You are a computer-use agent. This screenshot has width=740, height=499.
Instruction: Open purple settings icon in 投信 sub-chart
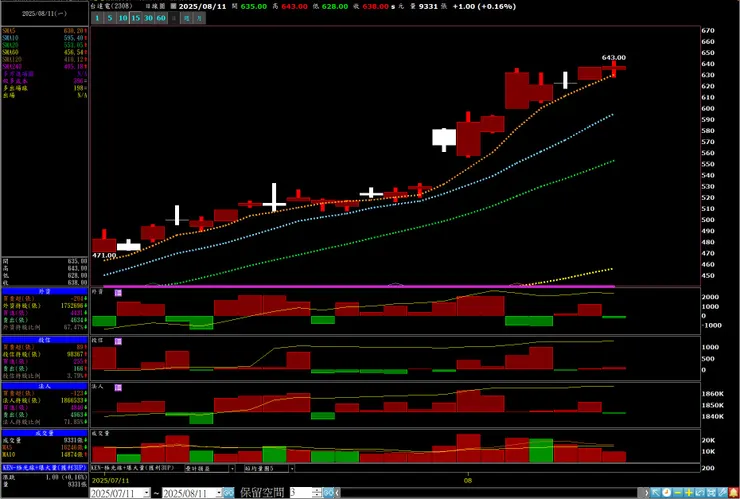pyautogui.click(x=118, y=341)
